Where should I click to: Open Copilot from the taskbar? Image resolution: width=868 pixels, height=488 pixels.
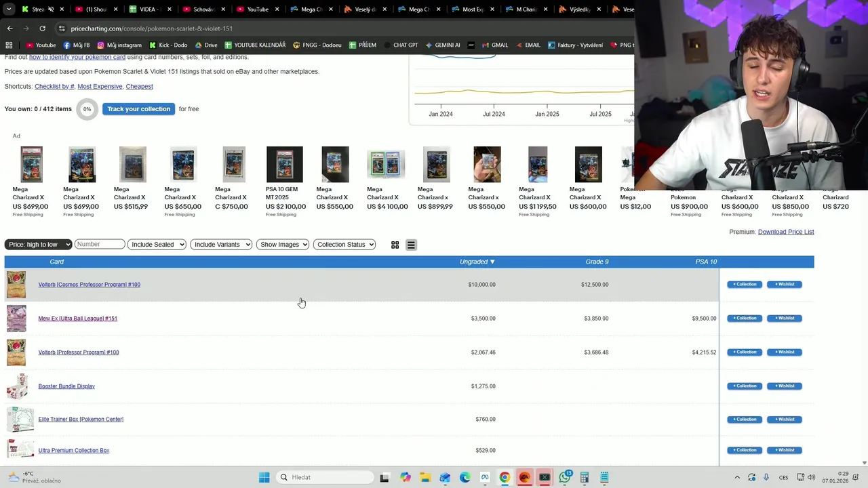click(x=405, y=477)
